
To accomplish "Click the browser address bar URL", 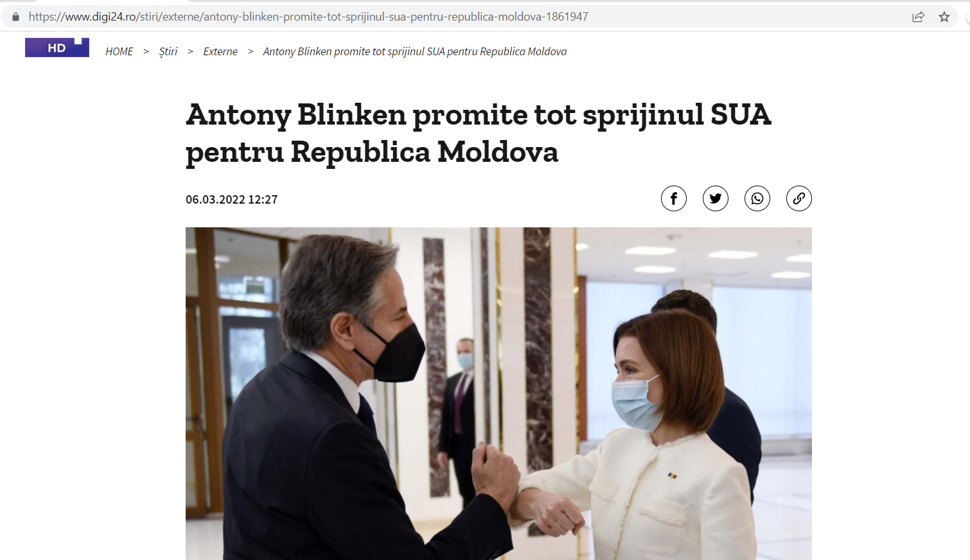I will coord(308,17).
